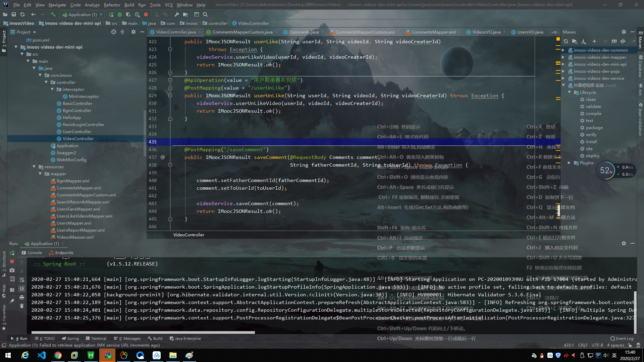
Task: Open IDE settings wrench icon
Action: pyautogui.click(x=177, y=14)
